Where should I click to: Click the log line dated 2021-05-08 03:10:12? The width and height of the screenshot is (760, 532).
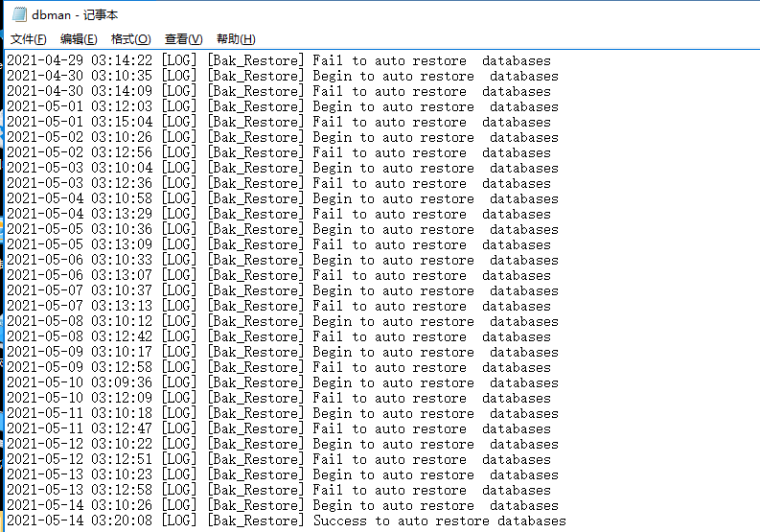click(283, 321)
